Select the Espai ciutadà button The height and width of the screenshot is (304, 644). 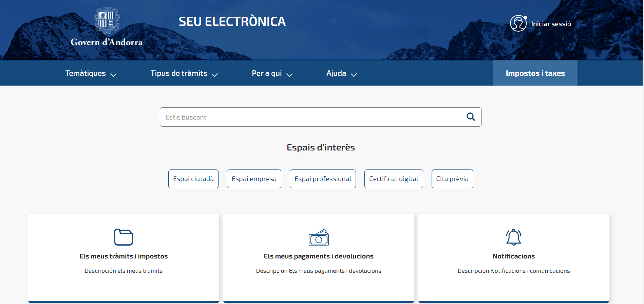point(193,179)
